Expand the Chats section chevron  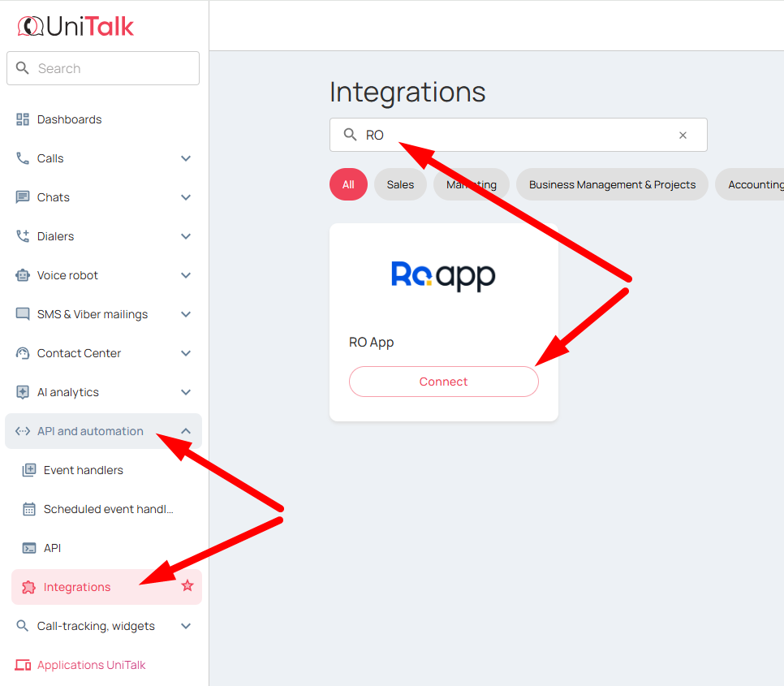click(186, 197)
